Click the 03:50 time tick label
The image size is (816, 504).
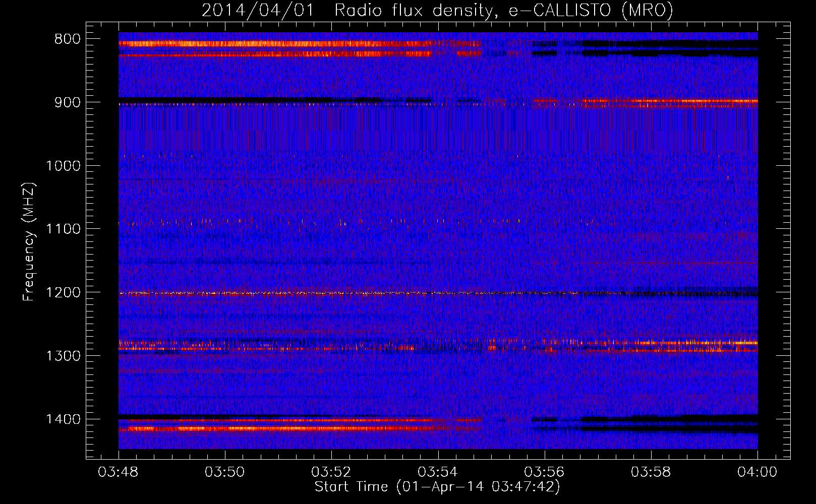coord(224,472)
